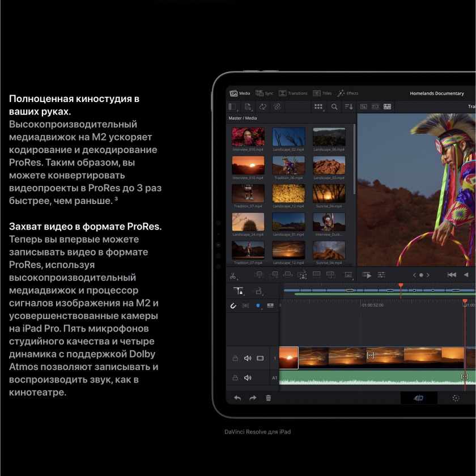This screenshot has height=476, width=476.
Task: Click the smart insert edit icon
Action: tap(259, 275)
